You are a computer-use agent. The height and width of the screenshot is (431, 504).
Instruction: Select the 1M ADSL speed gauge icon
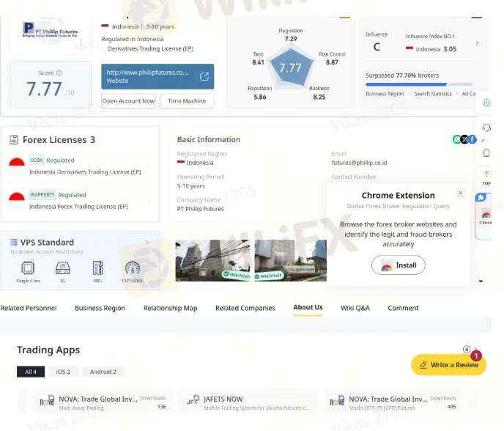(x=133, y=268)
